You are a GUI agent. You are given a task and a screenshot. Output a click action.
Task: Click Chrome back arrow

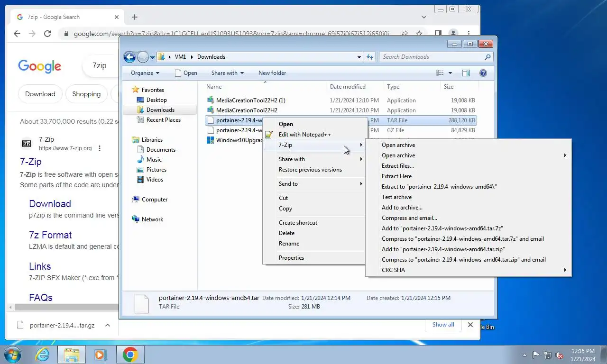pyautogui.click(x=17, y=34)
